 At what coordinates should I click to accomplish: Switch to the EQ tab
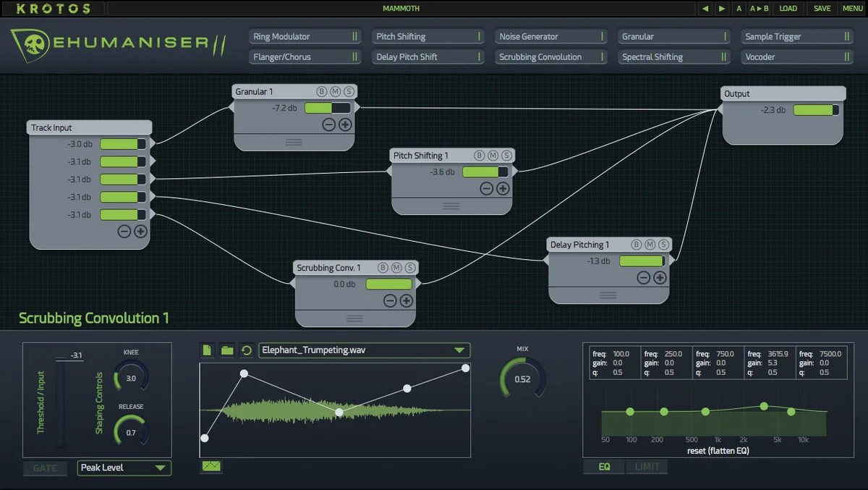604,467
